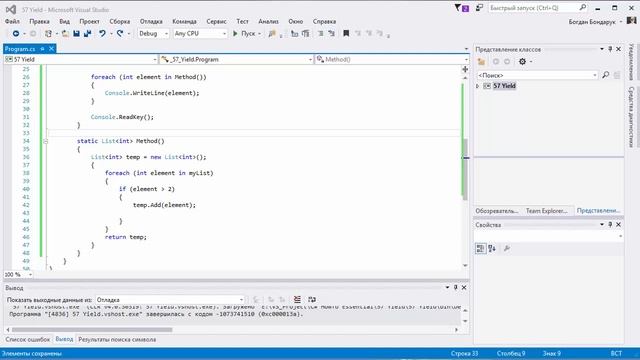Open the Справка menu
This screenshot has height=360, width=640.
[x=324, y=21]
